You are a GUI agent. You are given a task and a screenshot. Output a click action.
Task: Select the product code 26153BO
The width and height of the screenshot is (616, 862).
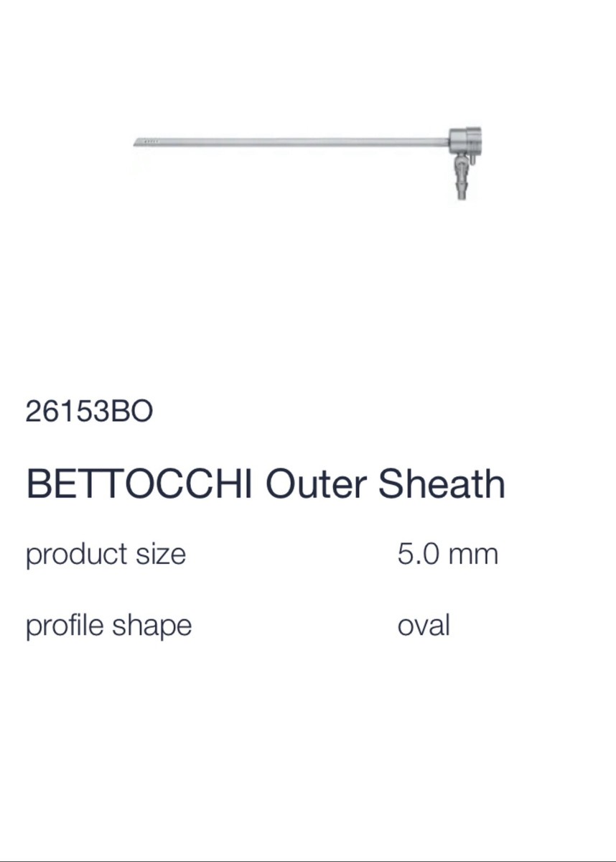coord(89,412)
